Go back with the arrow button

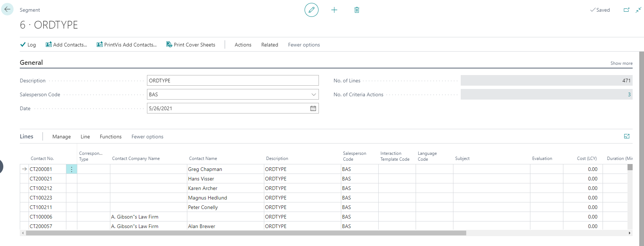point(7,9)
